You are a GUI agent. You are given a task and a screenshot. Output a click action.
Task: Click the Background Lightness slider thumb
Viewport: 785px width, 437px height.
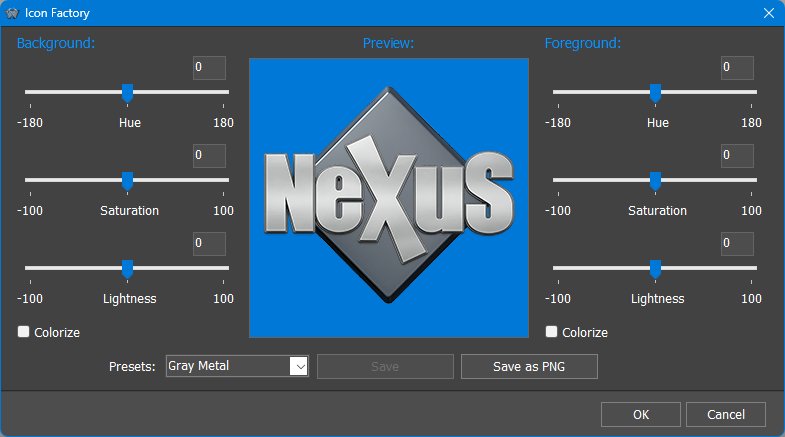coord(128,269)
